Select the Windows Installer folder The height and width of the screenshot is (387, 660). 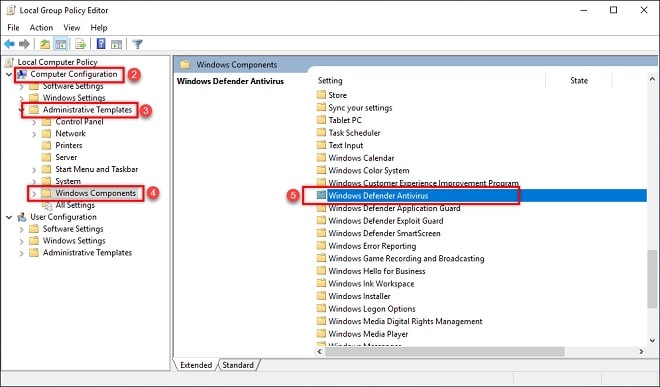pyautogui.click(x=359, y=296)
